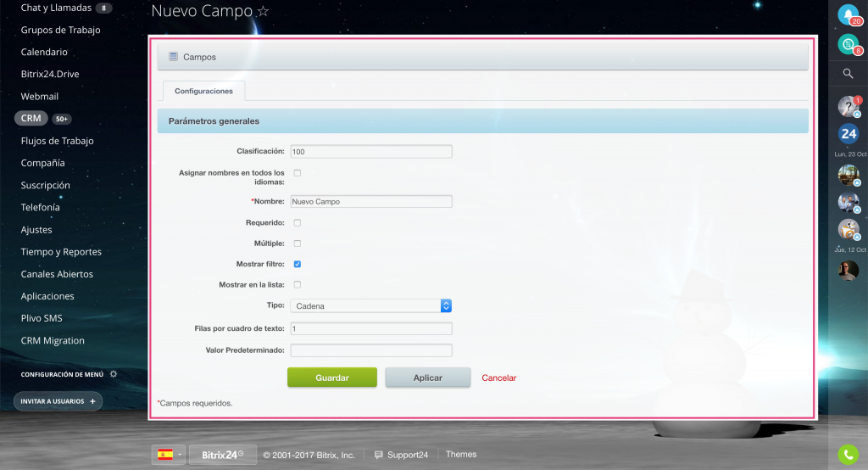Open the group photo avatar contact
The height and width of the screenshot is (470, 868).
[848, 202]
